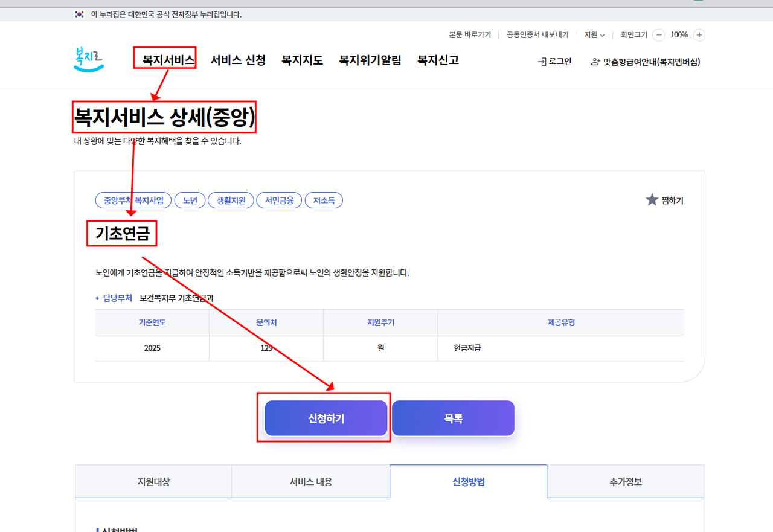Click the 생활지원 tag
Viewport: 773px width, 532px height.
click(x=231, y=200)
